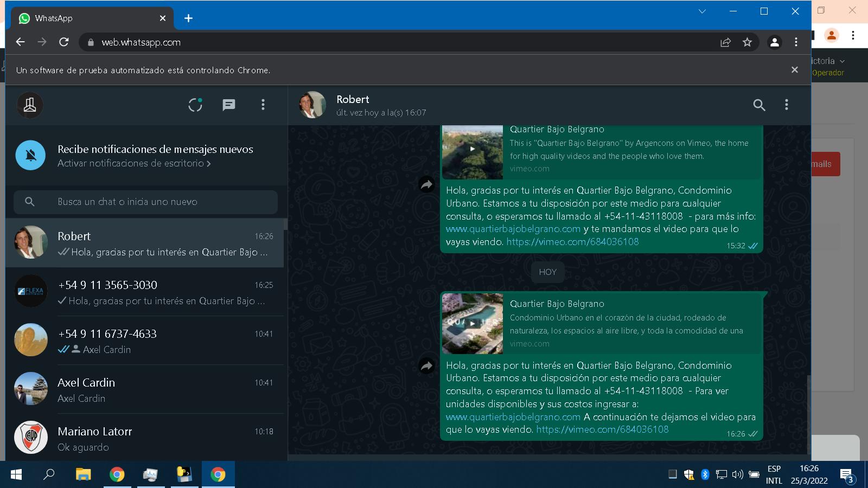Open the Axel Cardin chat
This screenshot has height=488, width=868.
coord(144,389)
